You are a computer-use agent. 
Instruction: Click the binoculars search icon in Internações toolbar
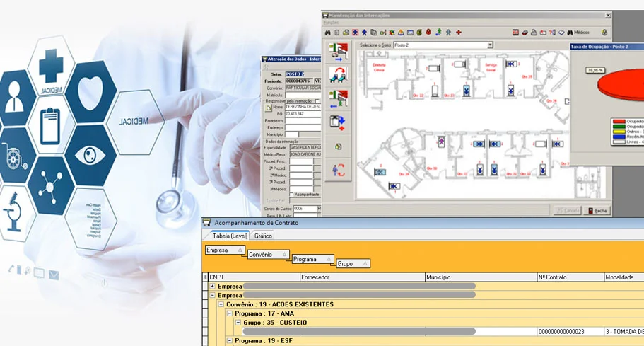pos(327,33)
